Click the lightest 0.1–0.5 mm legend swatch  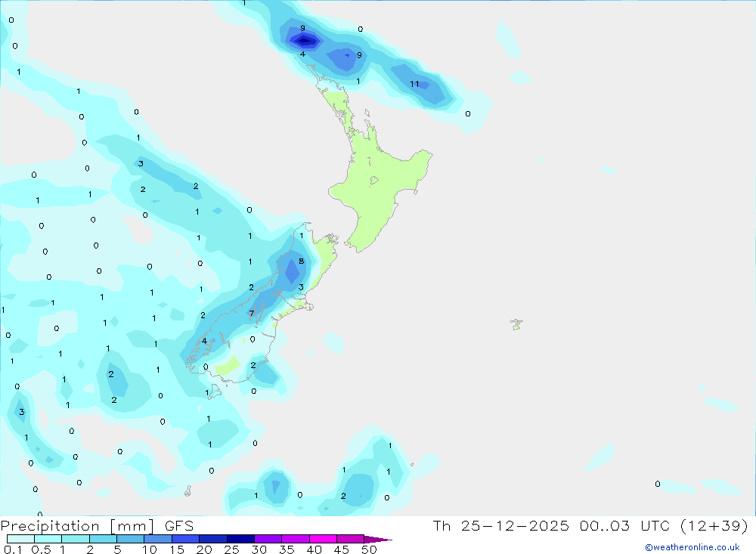point(20,539)
